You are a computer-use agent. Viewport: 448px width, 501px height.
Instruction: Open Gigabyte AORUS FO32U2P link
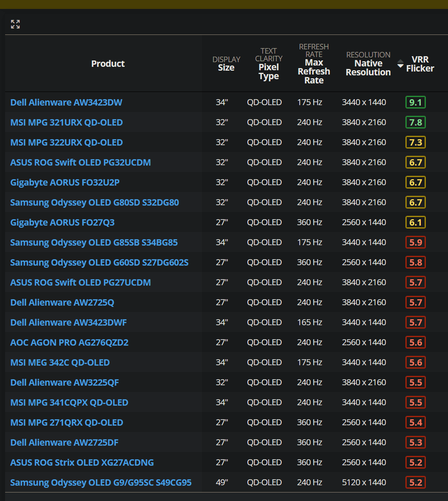[65, 183]
